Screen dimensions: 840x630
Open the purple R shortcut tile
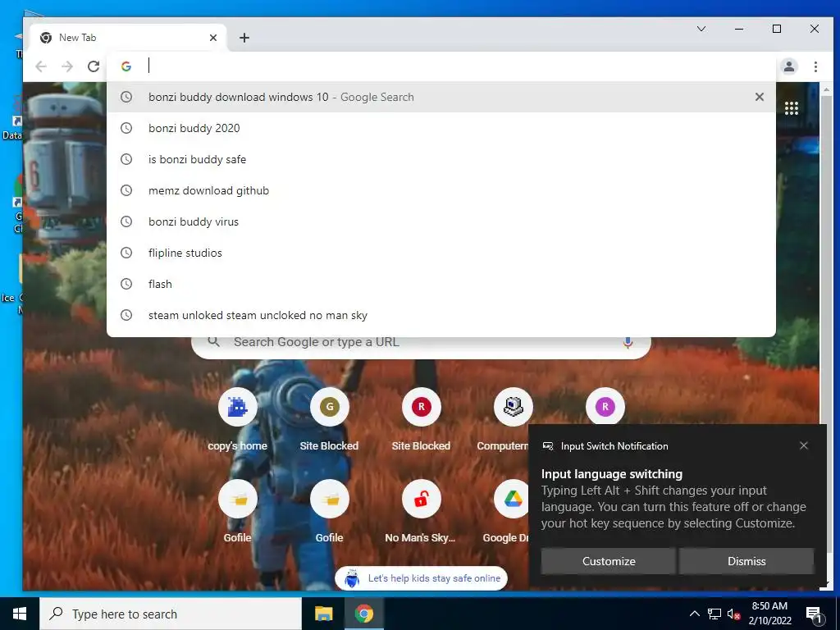click(605, 407)
